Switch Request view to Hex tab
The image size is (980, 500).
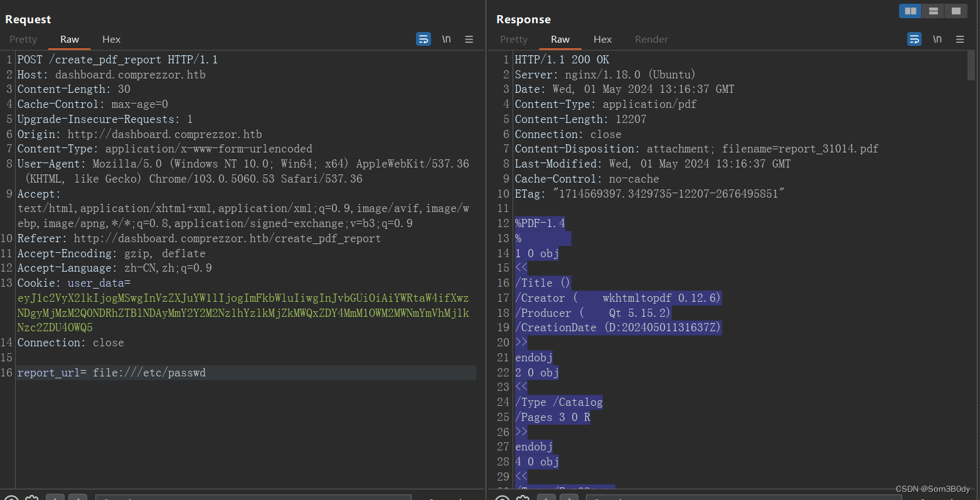point(111,39)
